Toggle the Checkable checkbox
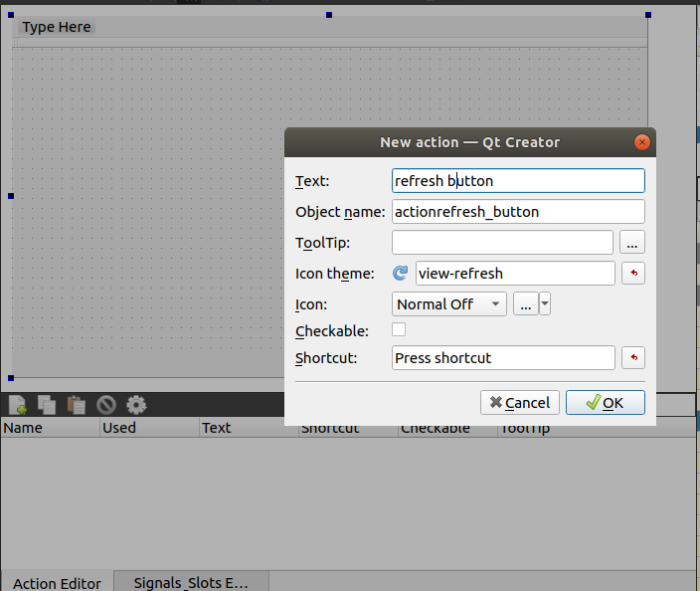 pyautogui.click(x=399, y=329)
